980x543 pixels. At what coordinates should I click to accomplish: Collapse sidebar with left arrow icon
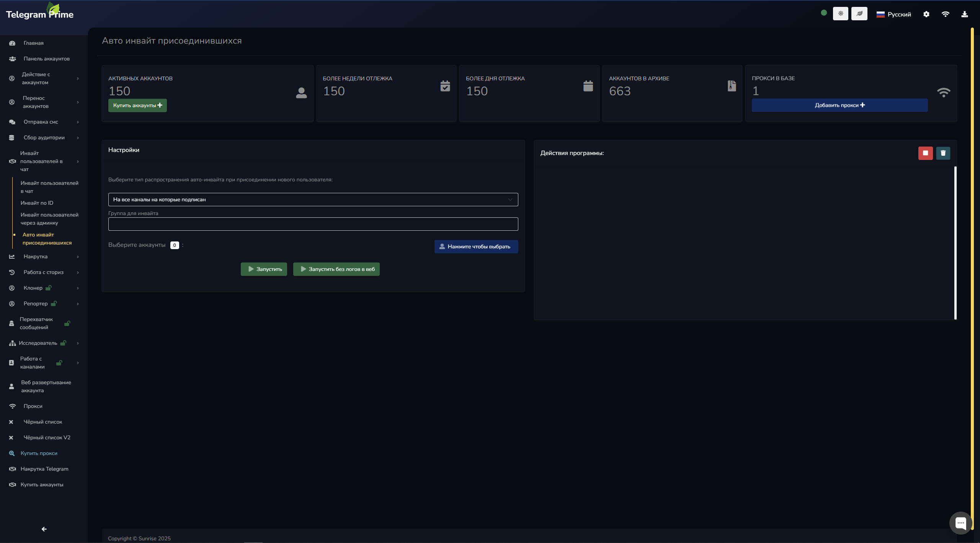44,529
